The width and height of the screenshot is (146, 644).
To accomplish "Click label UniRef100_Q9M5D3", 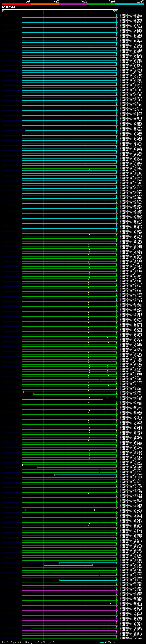I will [x=131, y=60].
